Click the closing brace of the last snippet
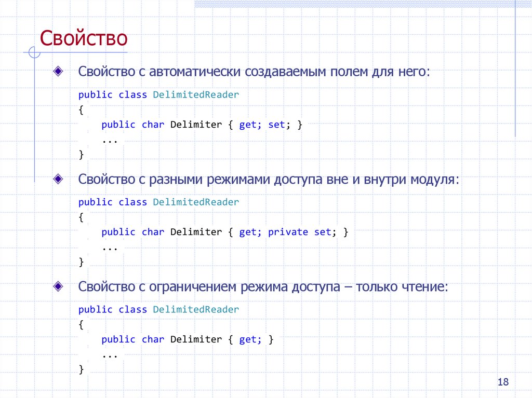Screen dimensions: 532x398 [81, 369]
